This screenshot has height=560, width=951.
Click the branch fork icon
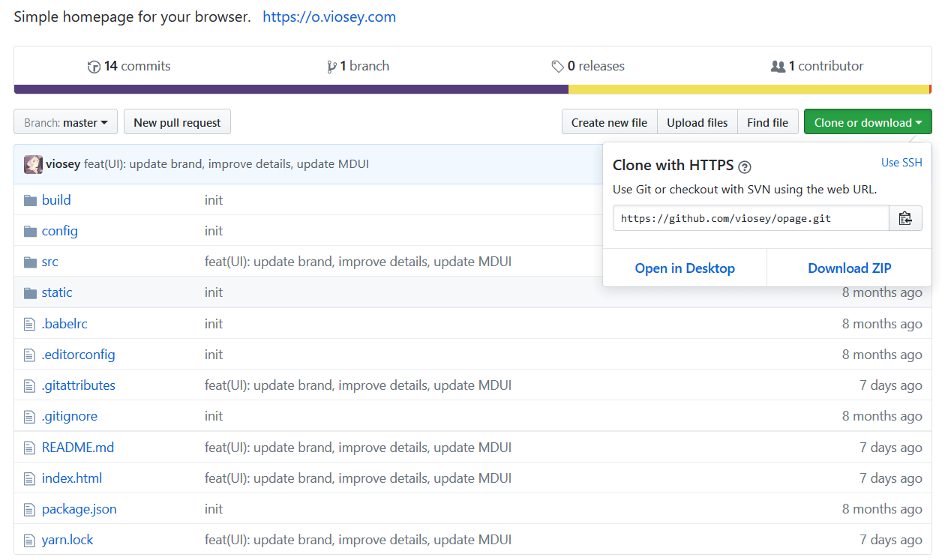331,67
